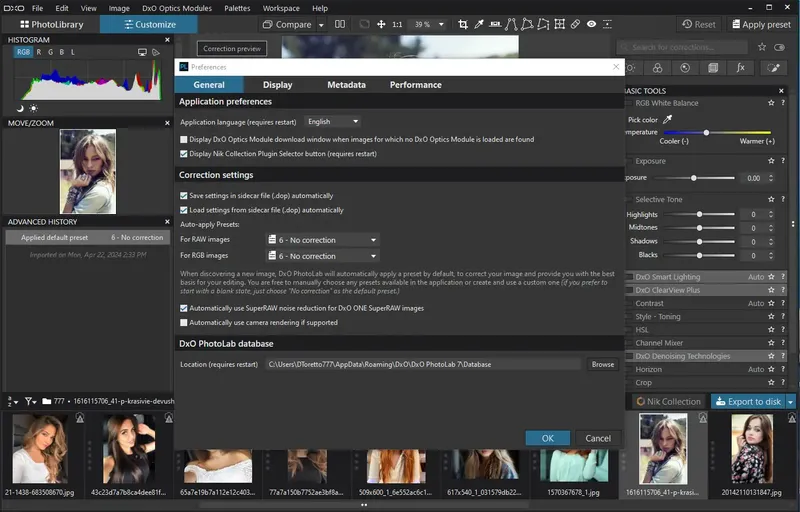This screenshot has width=800, height=512.
Task: Click the fit-on-screen move arrows icon
Action: point(381,24)
